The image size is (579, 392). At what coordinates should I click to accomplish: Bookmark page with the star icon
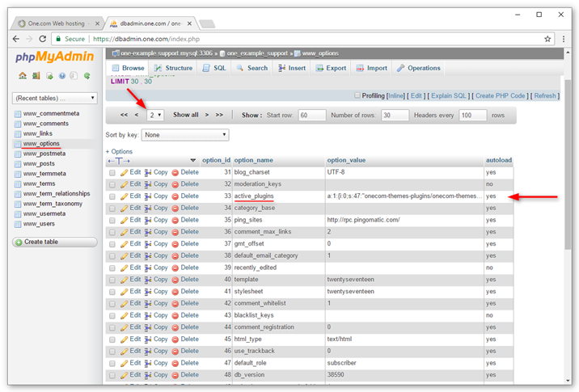point(547,39)
